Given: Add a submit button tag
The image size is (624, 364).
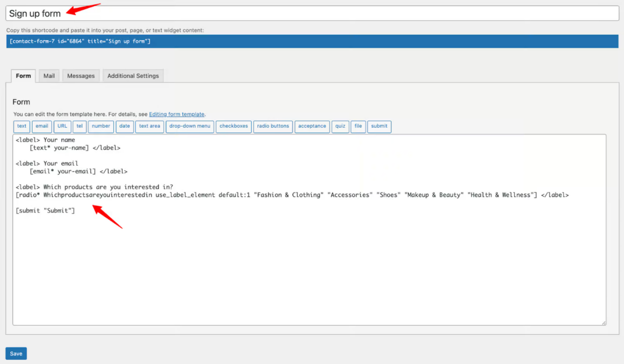Looking at the screenshot, I should click(x=379, y=127).
